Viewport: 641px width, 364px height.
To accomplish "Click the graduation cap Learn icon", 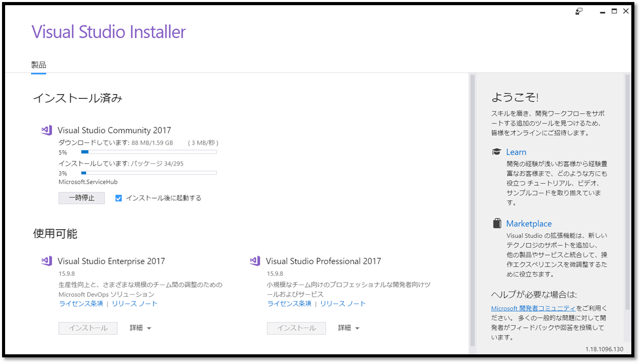I will tap(496, 152).
